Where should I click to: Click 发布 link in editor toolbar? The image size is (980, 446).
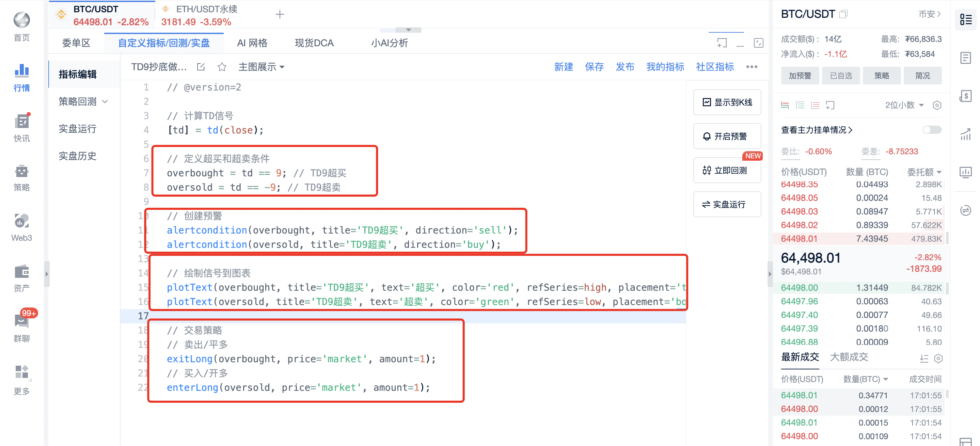(625, 67)
